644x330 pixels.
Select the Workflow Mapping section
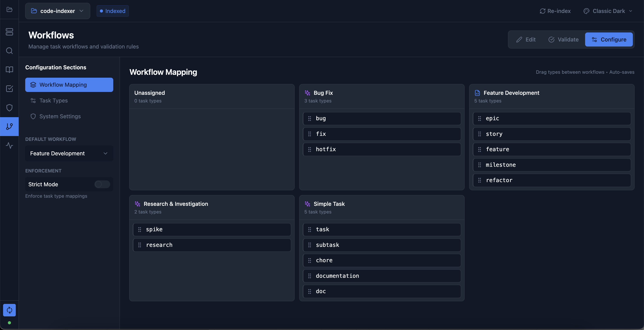(69, 85)
